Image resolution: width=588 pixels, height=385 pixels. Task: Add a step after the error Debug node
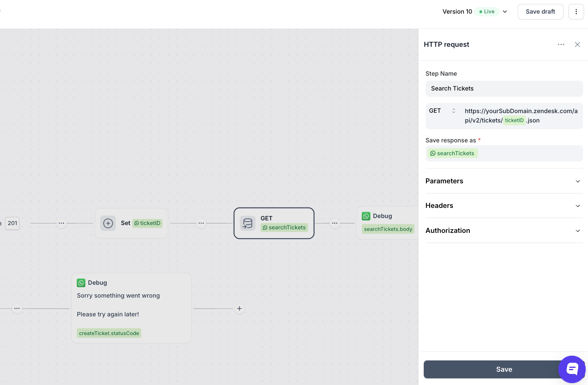tap(239, 309)
